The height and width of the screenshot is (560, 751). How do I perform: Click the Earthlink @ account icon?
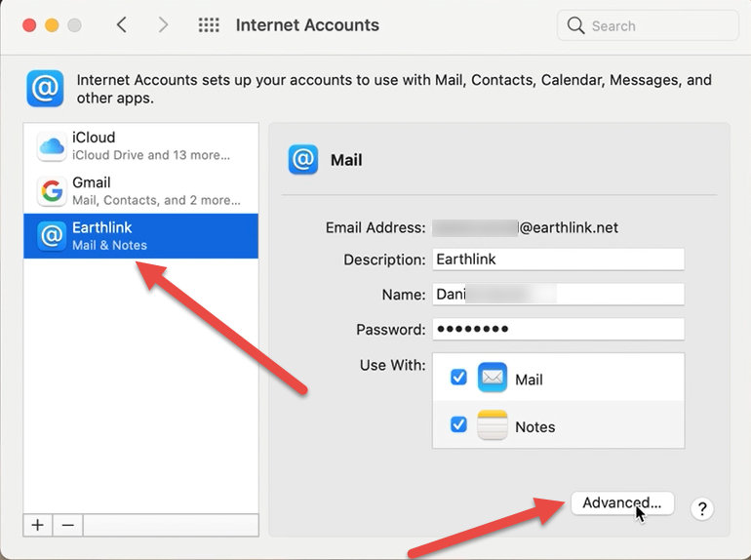[52, 236]
